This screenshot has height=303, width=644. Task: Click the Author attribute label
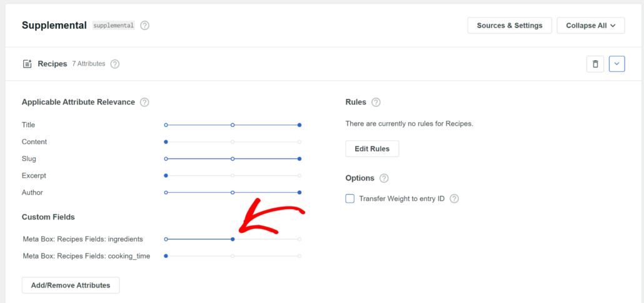[x=33, y=192]
